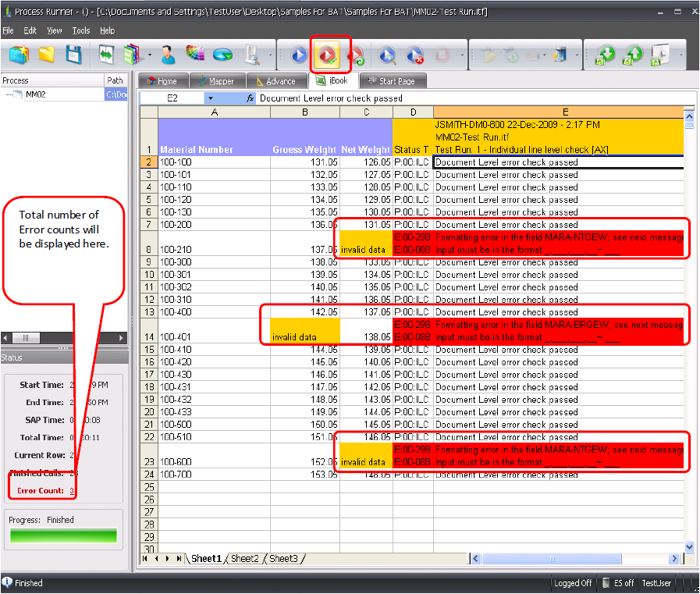
Task: Click the blue Run play icon
Action: click(x=299, y=55)
